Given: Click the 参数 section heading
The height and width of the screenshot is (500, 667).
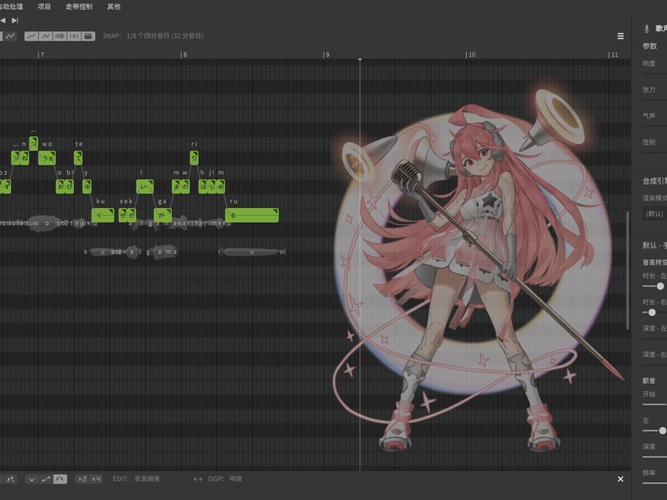Looking at the screenshot, I should (x=650, y=46).
